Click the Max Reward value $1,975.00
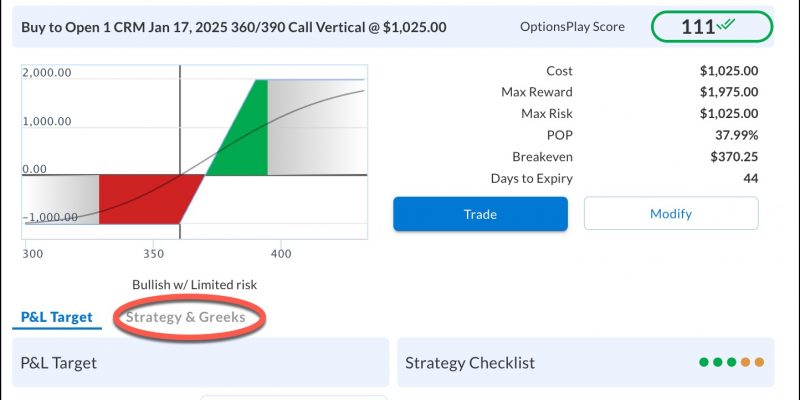800x400 pixels. pos(729,92)
